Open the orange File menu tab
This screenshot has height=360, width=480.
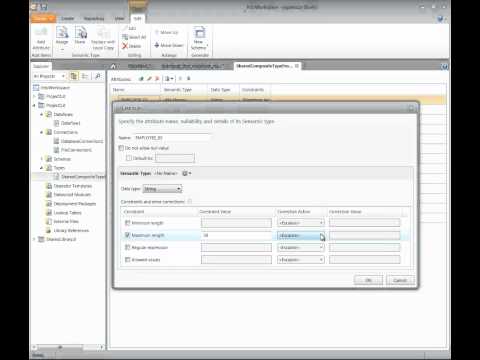tap(43, 19)
